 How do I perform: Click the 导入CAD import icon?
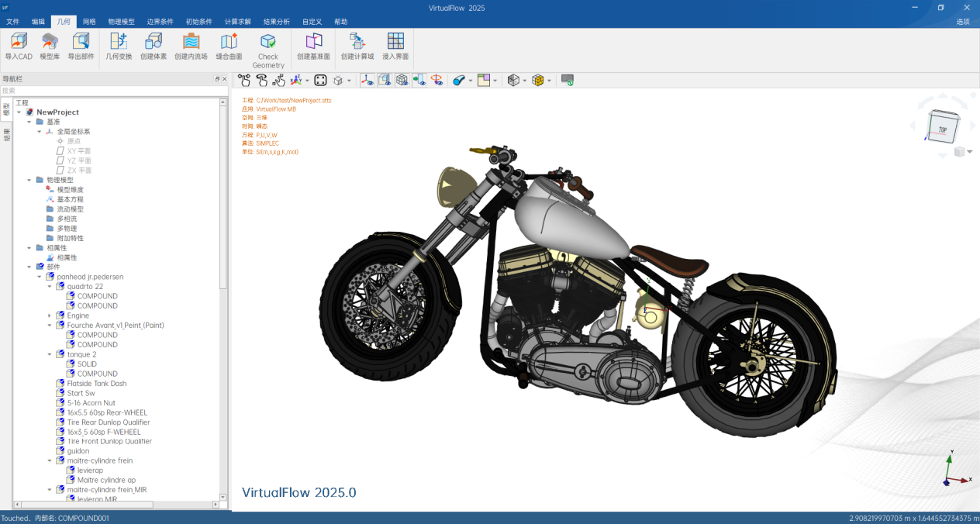[x=19, y=42]
